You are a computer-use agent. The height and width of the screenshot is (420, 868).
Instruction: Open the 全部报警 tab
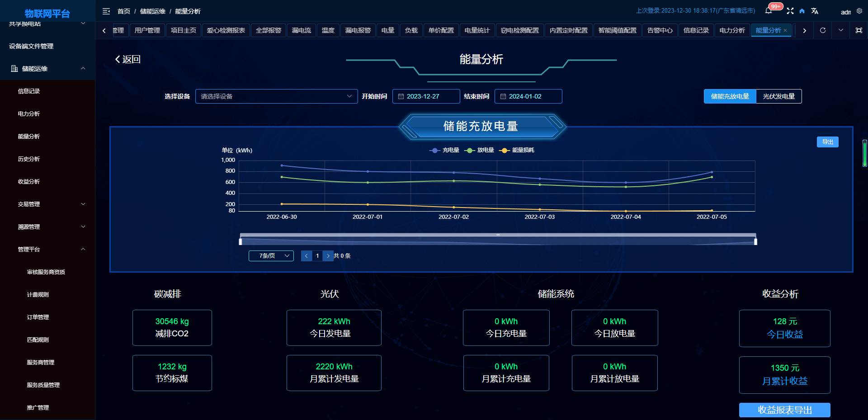click(x=269, y=30)
